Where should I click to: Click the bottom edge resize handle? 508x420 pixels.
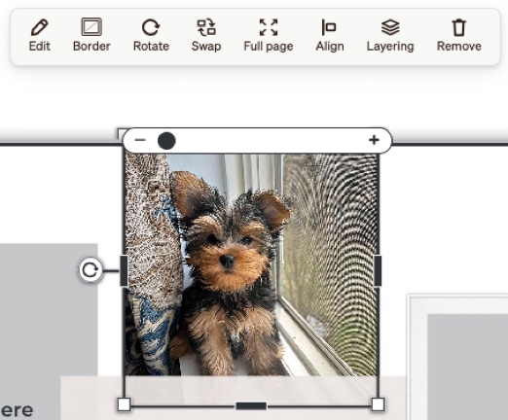251,405
